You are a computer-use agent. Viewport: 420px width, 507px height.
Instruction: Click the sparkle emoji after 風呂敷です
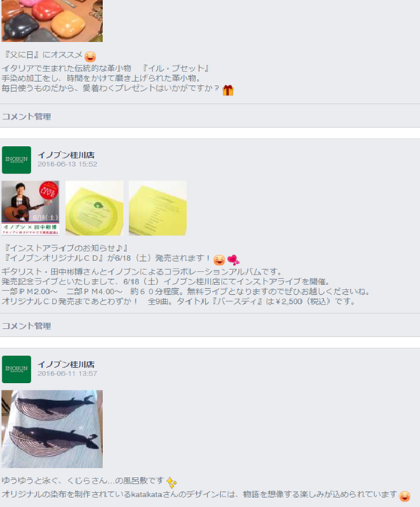pyautogui.click(x=171, y=482)
